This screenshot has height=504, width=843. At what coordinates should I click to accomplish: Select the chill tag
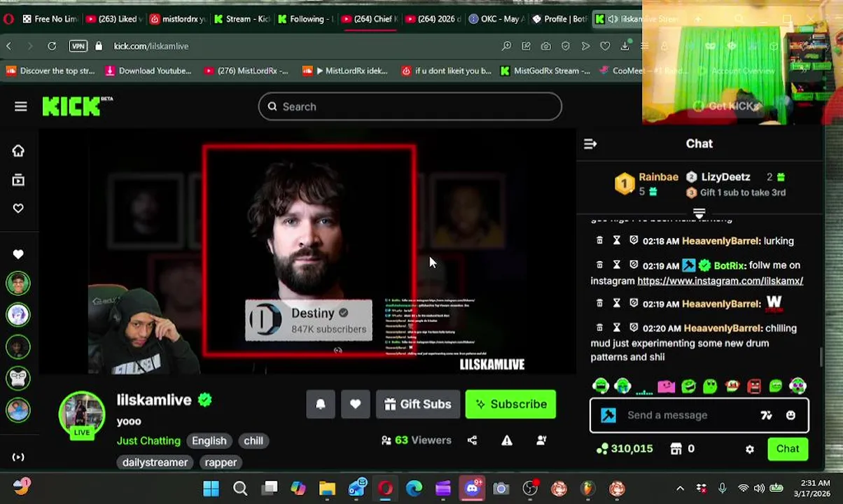click(253, 441)
